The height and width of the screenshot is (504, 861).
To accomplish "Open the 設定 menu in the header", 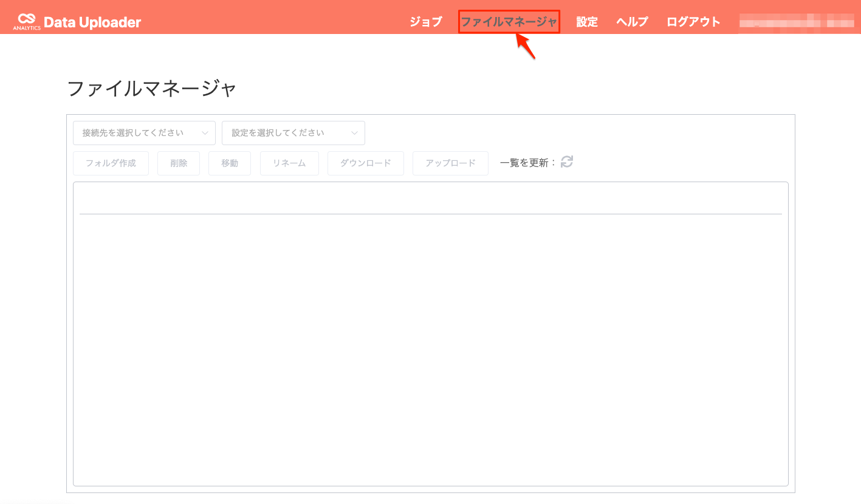I will [586, 22].
